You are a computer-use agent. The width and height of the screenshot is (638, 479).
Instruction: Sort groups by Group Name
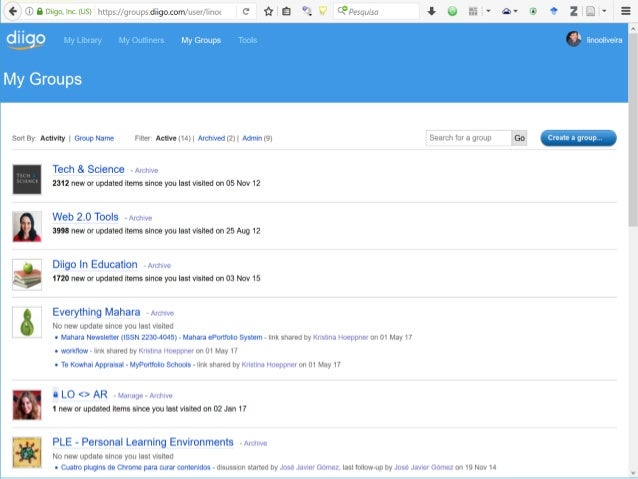(94, 138)
